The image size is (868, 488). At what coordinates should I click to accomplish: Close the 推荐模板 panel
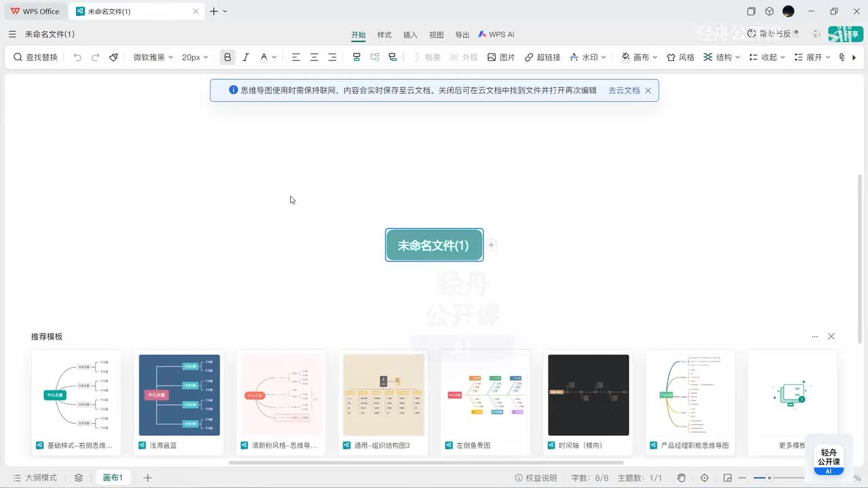[831, 336]
